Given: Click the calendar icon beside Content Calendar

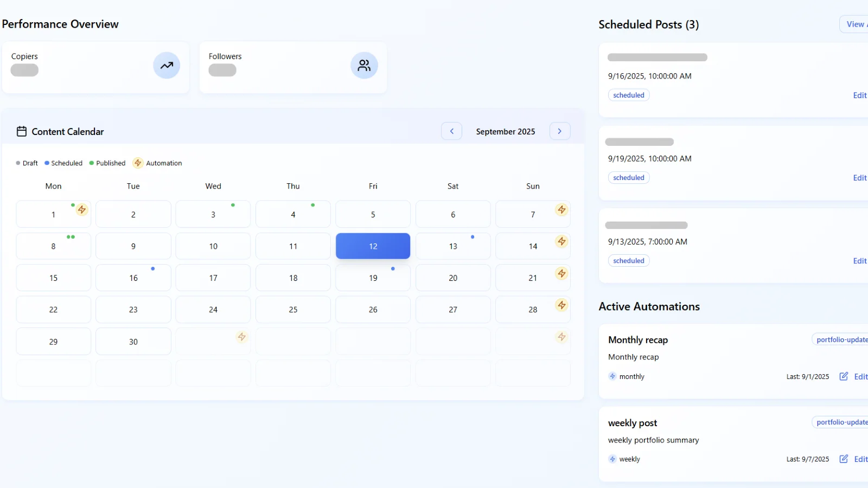Looking at the screenshot, I should [x=22, y=131].
